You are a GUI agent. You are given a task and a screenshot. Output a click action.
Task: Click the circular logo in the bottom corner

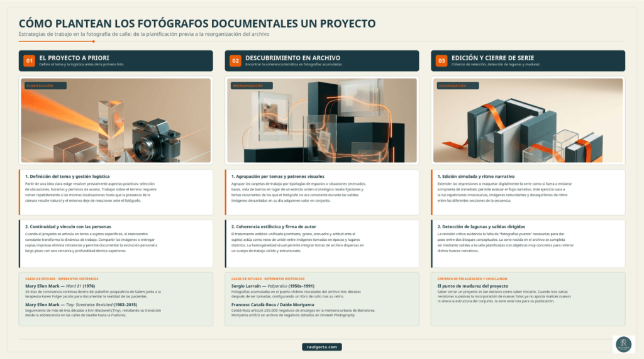[623, 344]
